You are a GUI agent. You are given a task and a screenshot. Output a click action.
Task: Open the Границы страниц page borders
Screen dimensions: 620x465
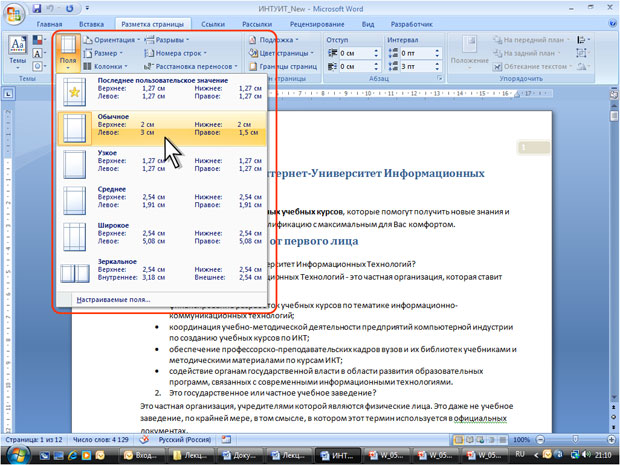(x=283, y=66)
